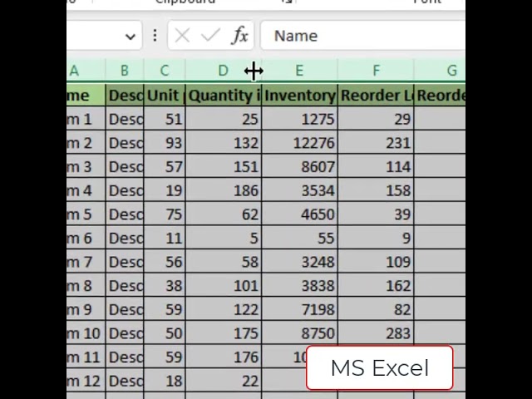Open the Name Box dropdown arrow

click(x=131, y=36)
